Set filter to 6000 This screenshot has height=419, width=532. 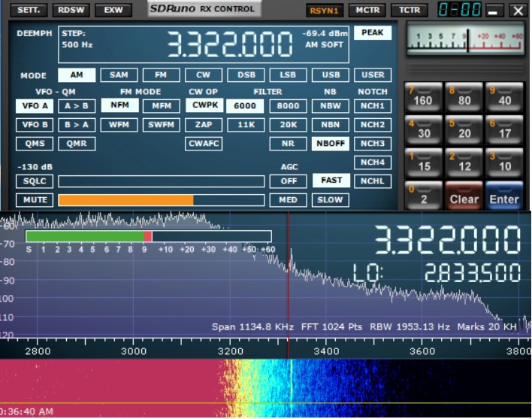click(245, 106)
